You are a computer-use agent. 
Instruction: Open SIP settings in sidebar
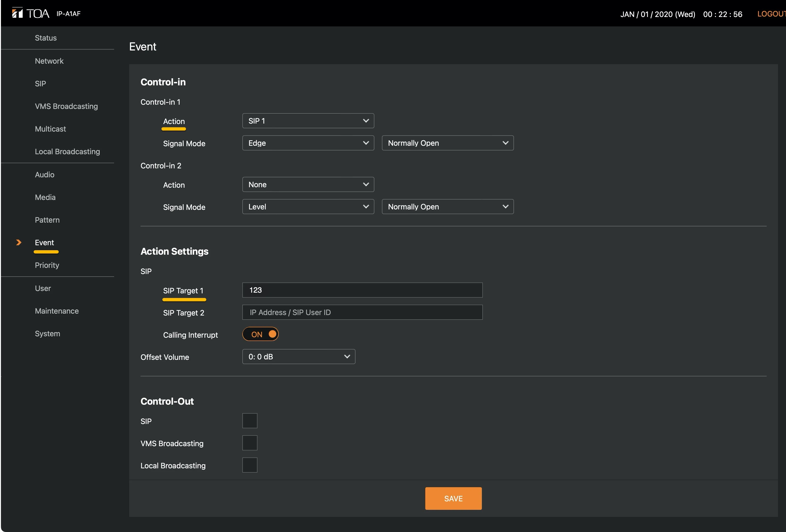tap(40, 83)
